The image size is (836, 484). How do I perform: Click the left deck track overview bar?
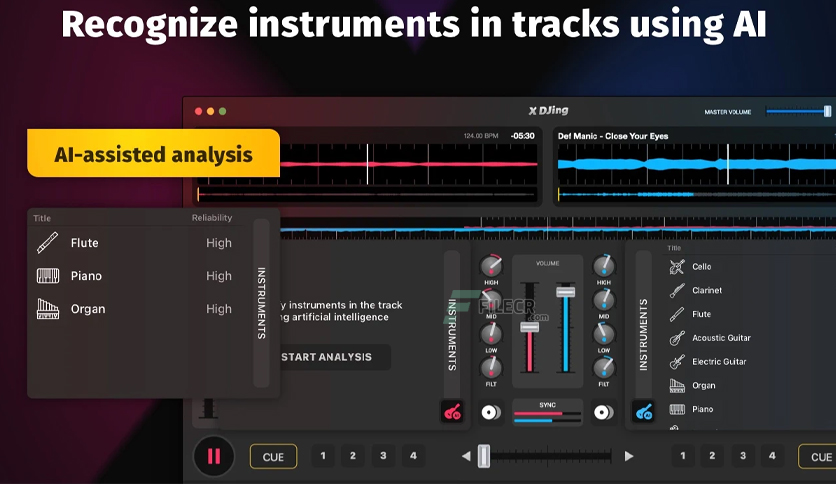[x=367, y=195]
